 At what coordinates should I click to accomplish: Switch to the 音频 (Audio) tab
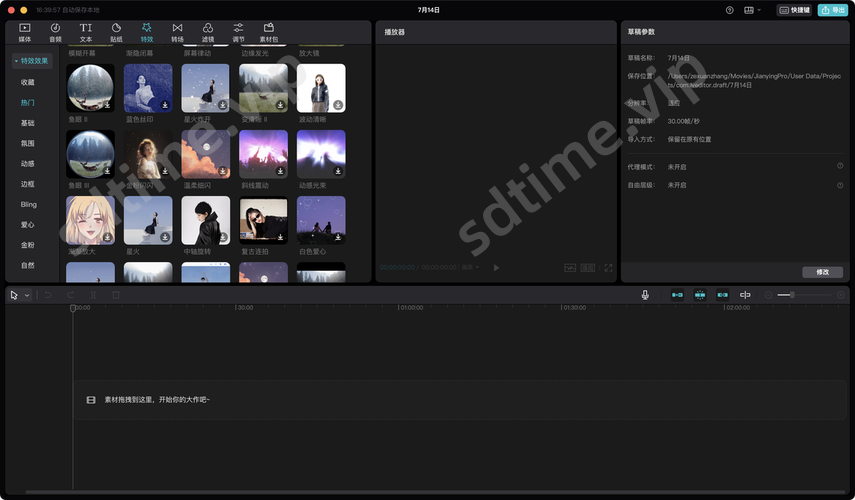(x=55, y=32)
